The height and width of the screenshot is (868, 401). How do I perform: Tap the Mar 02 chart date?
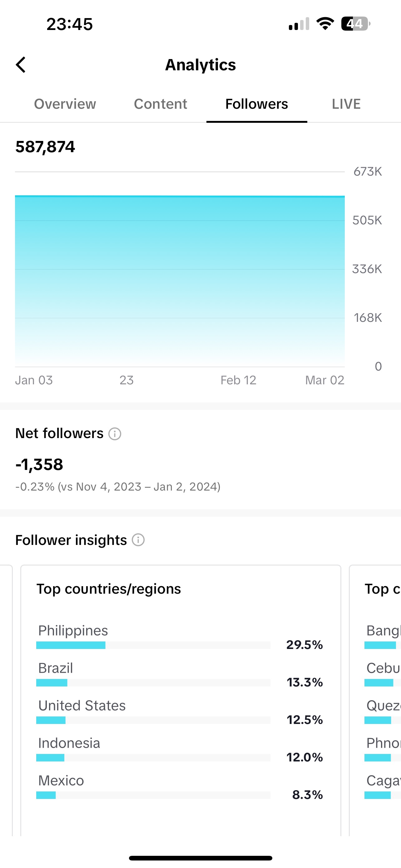pyautogui.click(x=324, y=380)
